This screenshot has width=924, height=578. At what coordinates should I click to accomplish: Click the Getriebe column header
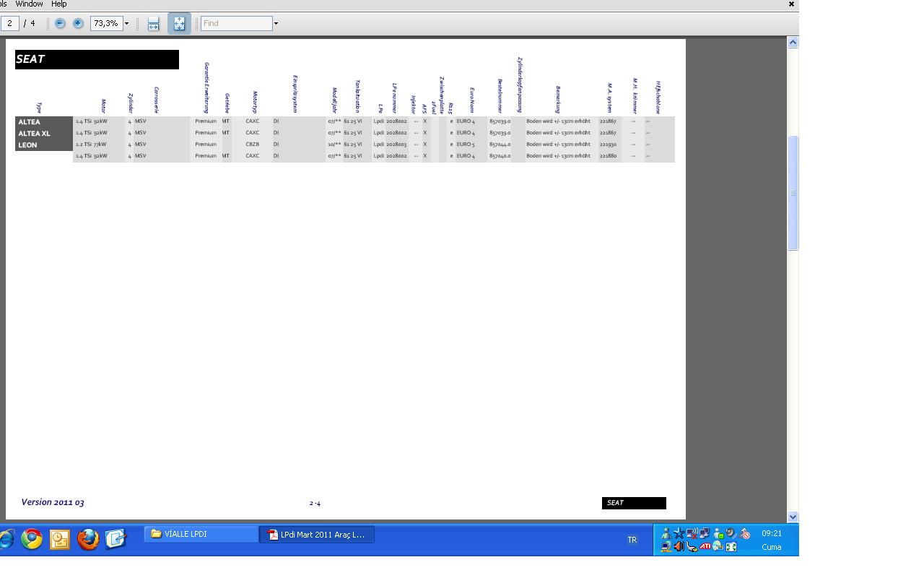click(227, 103)
